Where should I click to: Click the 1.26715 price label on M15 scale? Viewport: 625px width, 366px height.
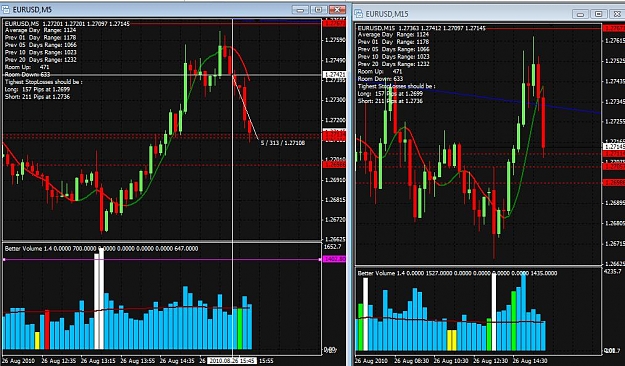[x=615, y=244]
